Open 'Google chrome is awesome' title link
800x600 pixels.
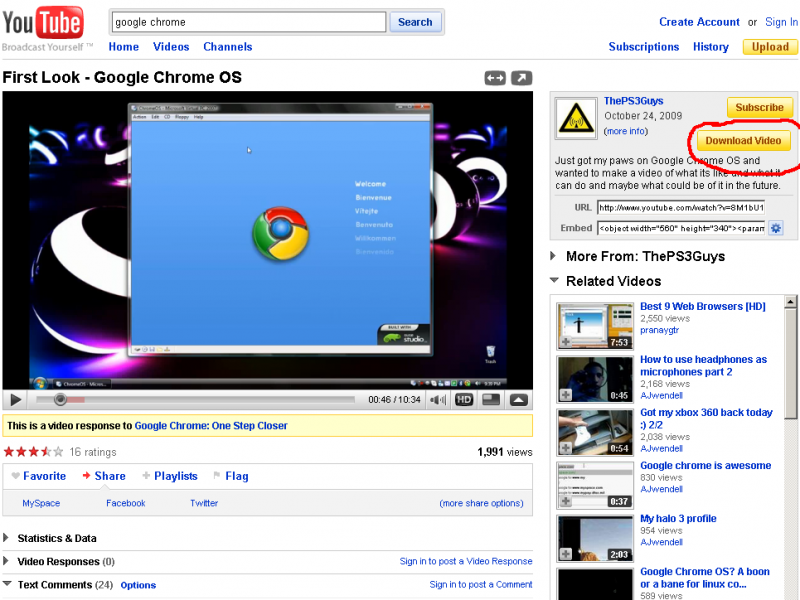click(706, 465)
